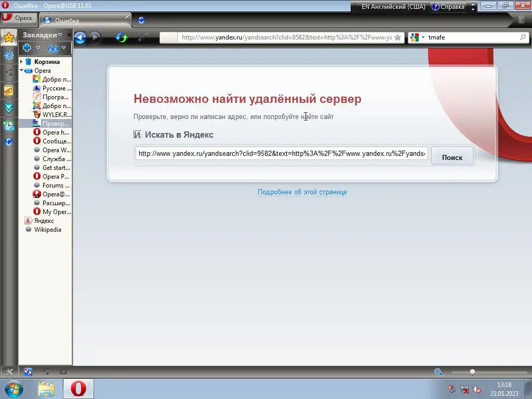The height and width of the screenshot is (399, 532).
Task: Add a new bookmark with blue plus
Action: click(x=27, y=48)
